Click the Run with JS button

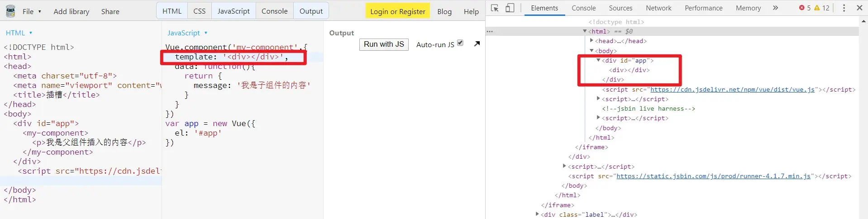(384, 44)
